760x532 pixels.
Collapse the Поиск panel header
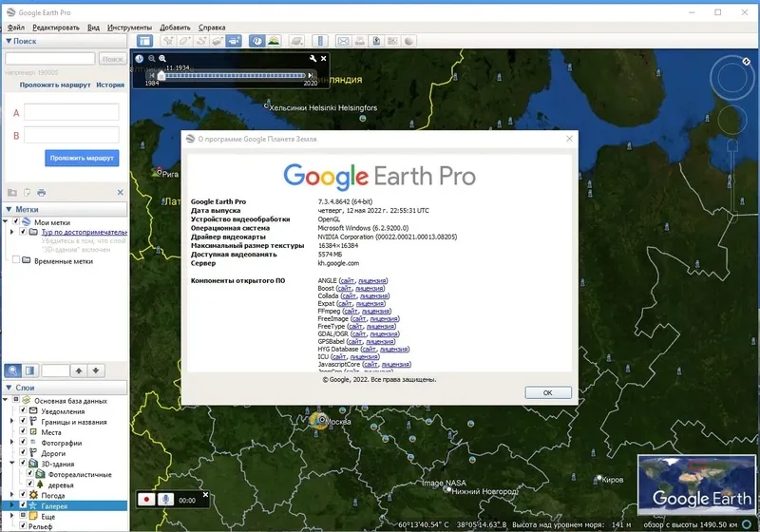click(66, 41)
